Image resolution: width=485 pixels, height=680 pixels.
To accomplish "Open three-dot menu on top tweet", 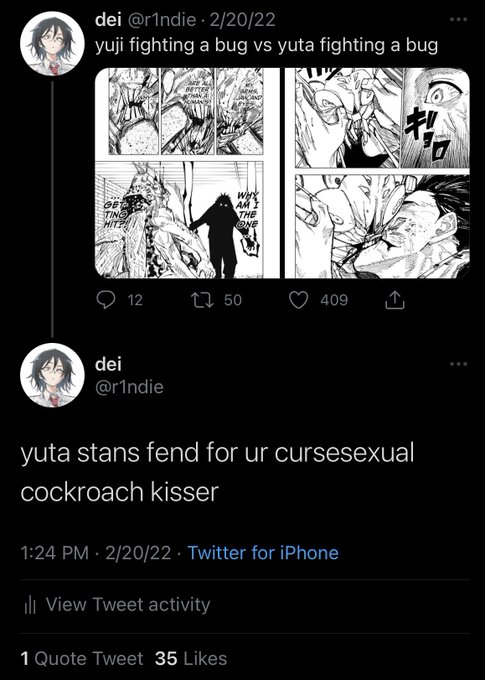I will (x=459, y=20).
